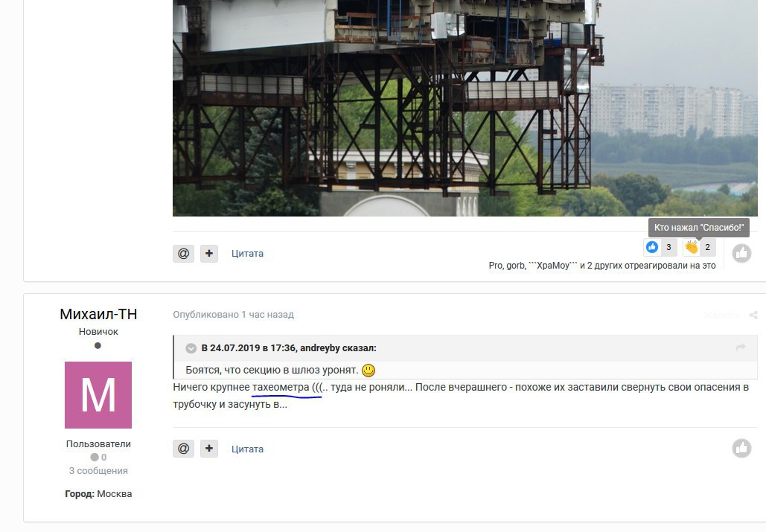Click the 'Пользователи' group label

(98, 443)
